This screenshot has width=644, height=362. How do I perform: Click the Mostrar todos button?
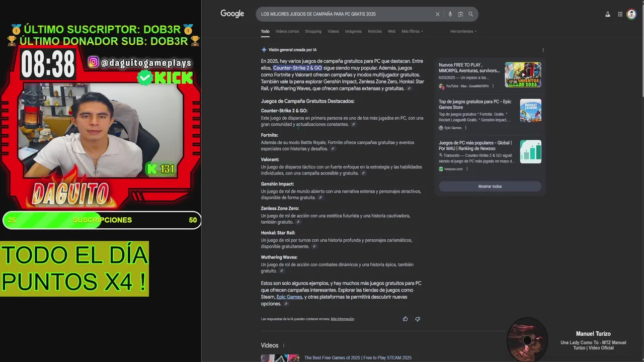pyautogui.click(x=490, y=187)
